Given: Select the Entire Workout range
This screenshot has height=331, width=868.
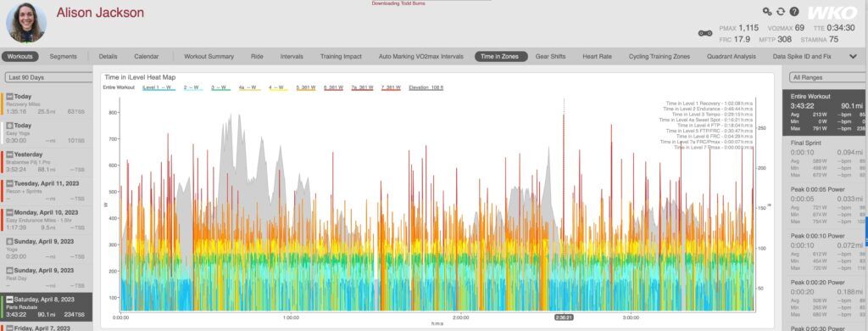Looking at the screenshot, I should [825, 113].
